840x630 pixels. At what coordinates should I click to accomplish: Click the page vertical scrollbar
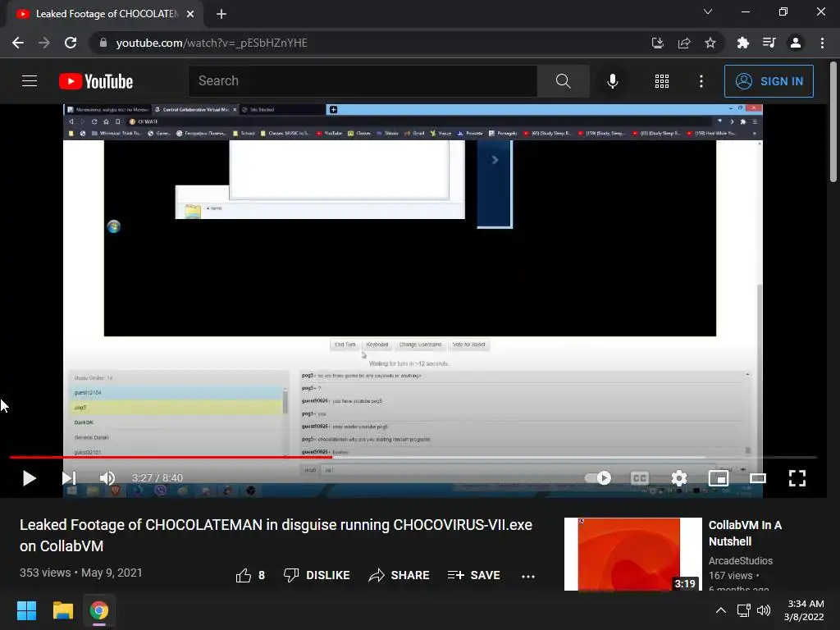pyautogui.click(x=833, y=122)
